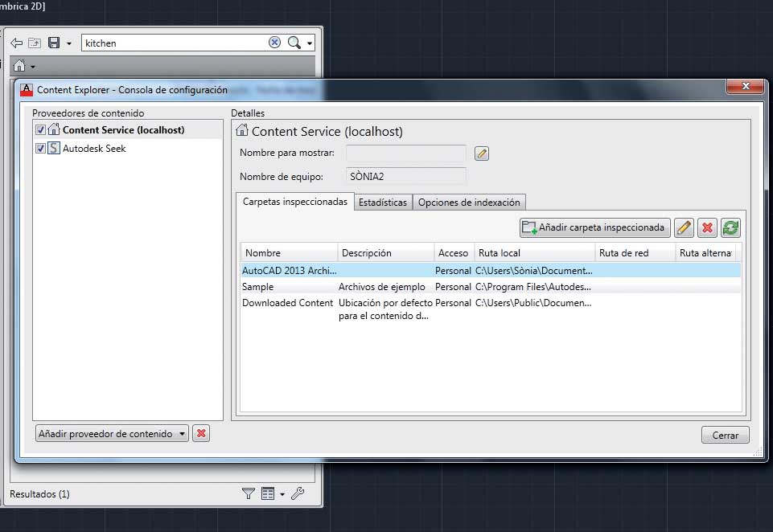The height and width of the screenshot is (532, 773).
Task: Sort by the Ruta de red column header
Action: [635, 252]
